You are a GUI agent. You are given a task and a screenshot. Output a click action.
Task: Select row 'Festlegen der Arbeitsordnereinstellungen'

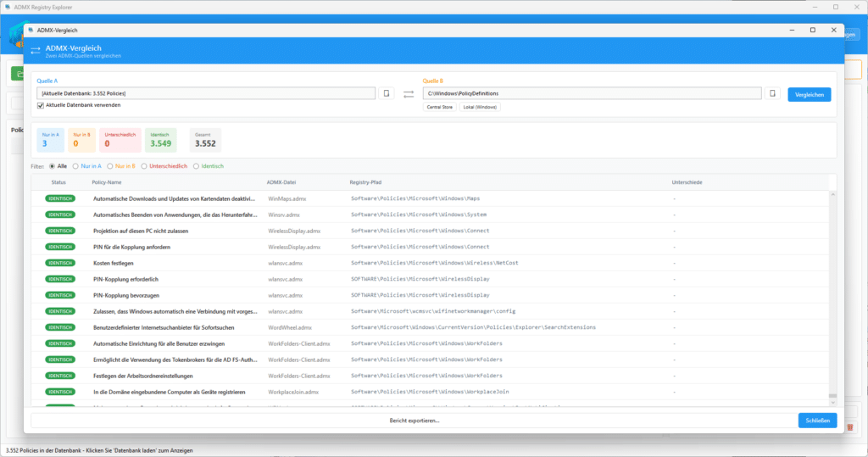[x=430, y=376]
